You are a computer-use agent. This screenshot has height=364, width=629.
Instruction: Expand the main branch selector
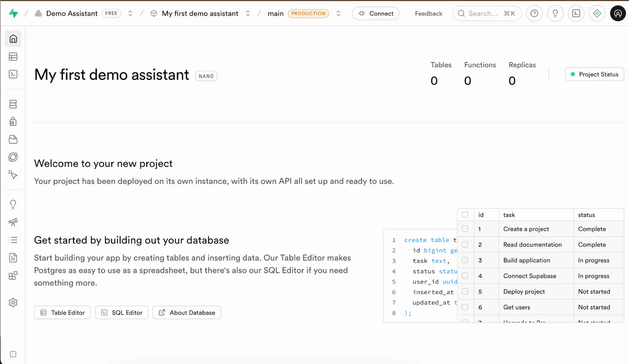coord(338,13)
